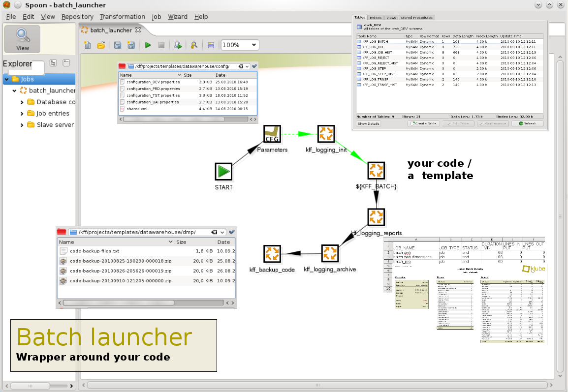
Task: Select code-backup-20100826-205626-000019.zip file
Action: click(x=146, y=271)
